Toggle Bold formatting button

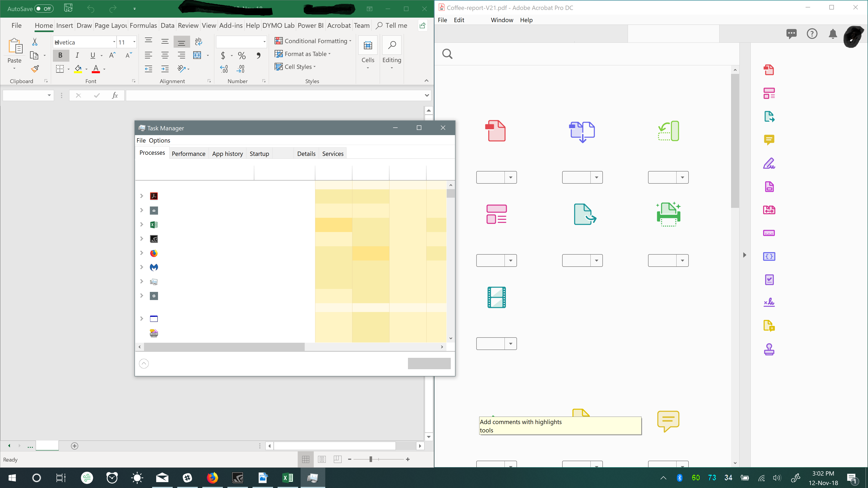(60, 55)
